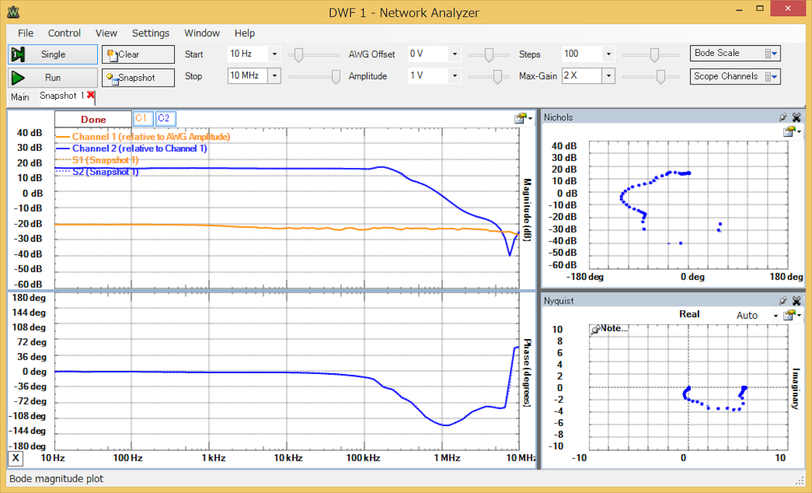This screenshot has height=493, width=812.
Task: Open the Help menu
Action: click(x=244, y=33)
